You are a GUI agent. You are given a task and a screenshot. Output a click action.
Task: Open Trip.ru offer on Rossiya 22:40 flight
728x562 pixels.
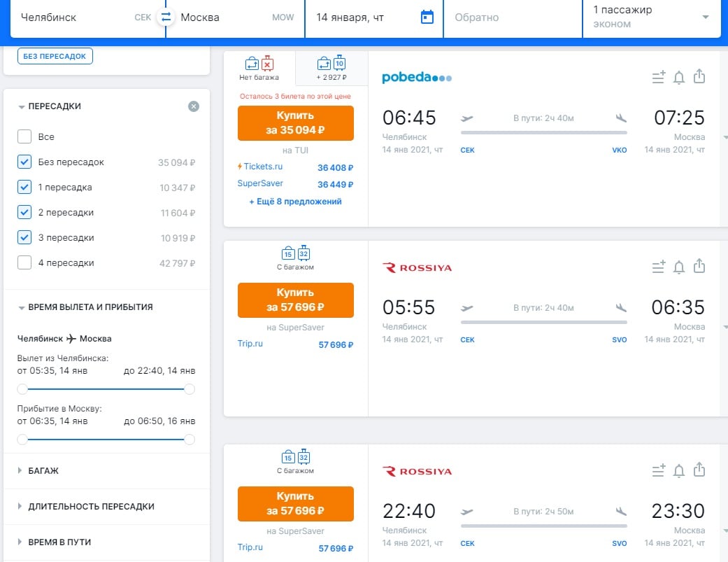[295, 547]
